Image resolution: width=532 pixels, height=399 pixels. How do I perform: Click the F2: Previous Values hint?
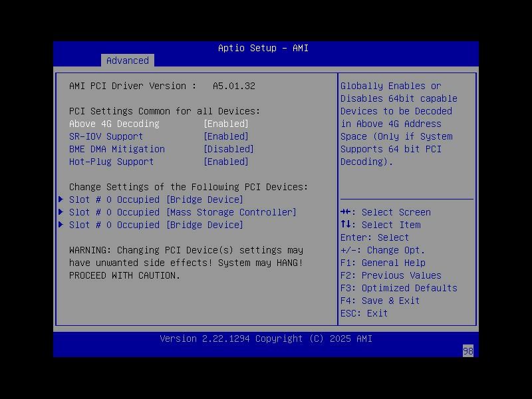point(391,275)
